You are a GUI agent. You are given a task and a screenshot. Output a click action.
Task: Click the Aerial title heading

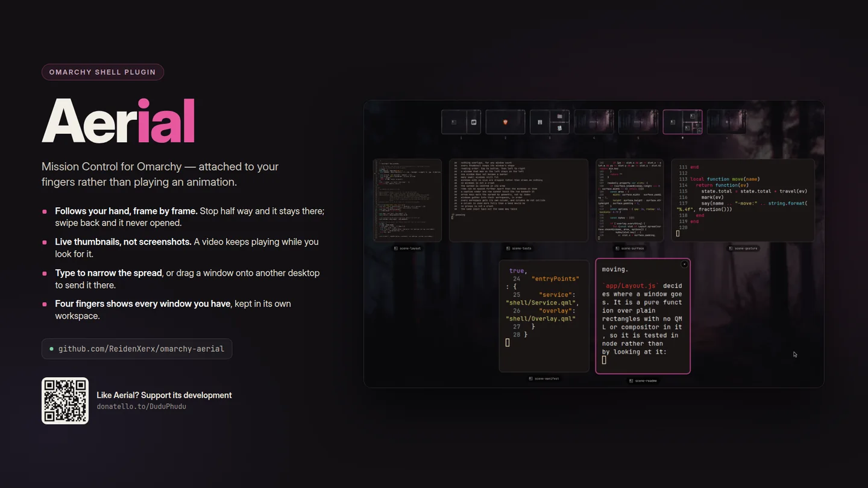(x=118, y=121)
